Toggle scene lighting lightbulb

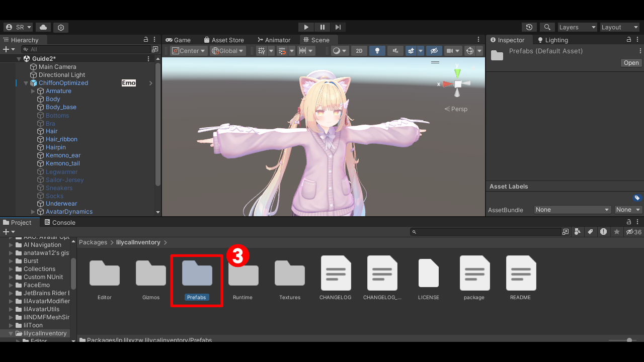pyautogui.click(x=377, y=51)
